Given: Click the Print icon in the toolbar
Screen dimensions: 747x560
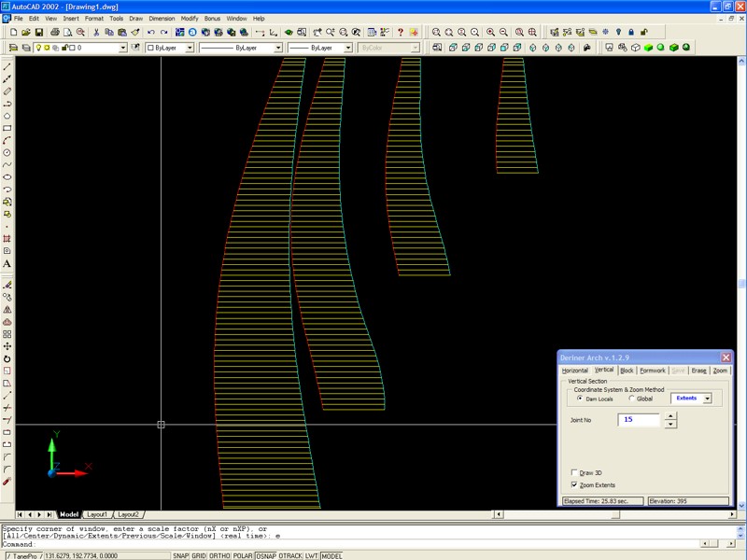Looking at the screenshot, I should (55, 33).
